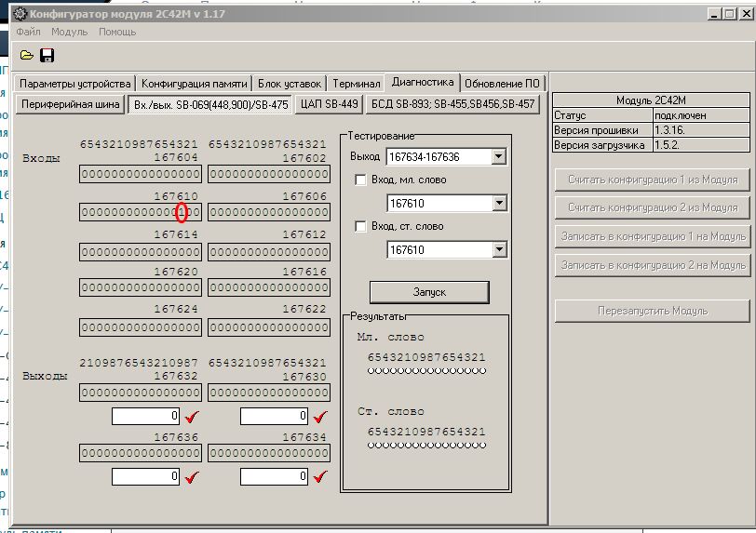Viewport: 756px width, 533px height.
Task: Open the ЦАП SB-449 sub-tab
Action: [330, 104]
